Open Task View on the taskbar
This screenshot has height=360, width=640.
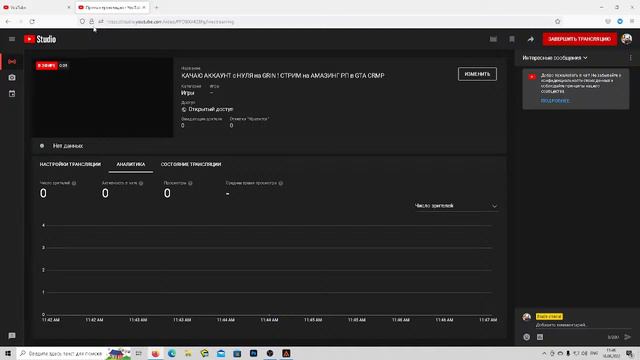(139, 353)
